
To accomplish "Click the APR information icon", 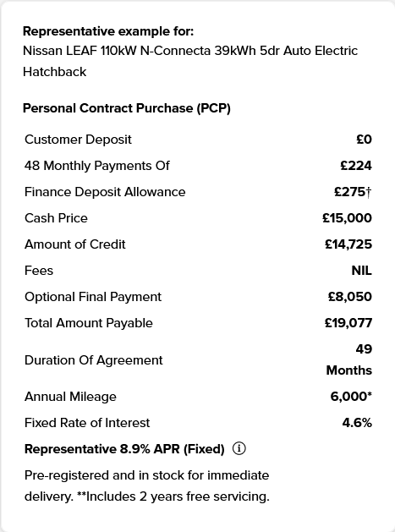I will [239, 448].
